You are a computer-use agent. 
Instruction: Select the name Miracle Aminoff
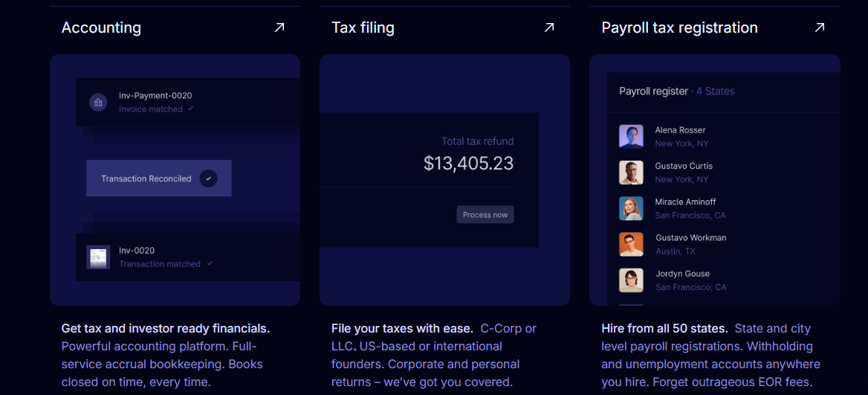(685, 202)
